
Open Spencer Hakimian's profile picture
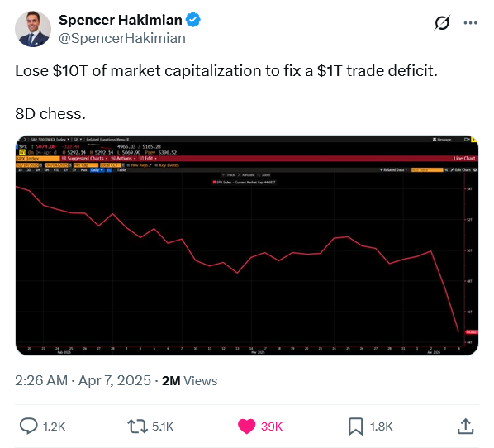(33, 29)
